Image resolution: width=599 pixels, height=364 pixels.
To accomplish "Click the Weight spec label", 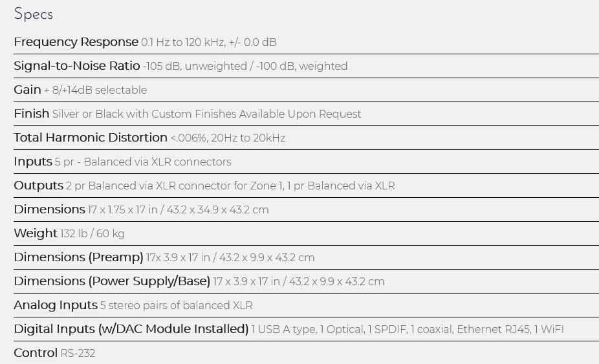I will click(x=36, y=233).
